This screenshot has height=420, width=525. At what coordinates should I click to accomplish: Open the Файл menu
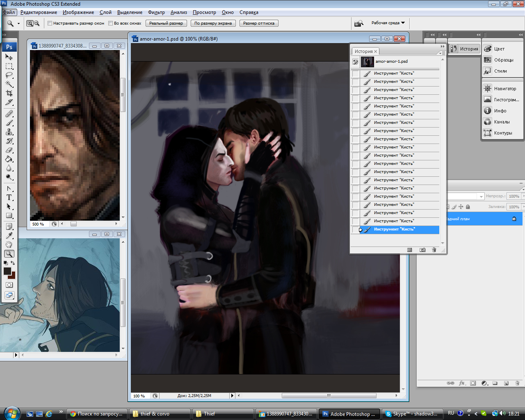coord(9,12)
